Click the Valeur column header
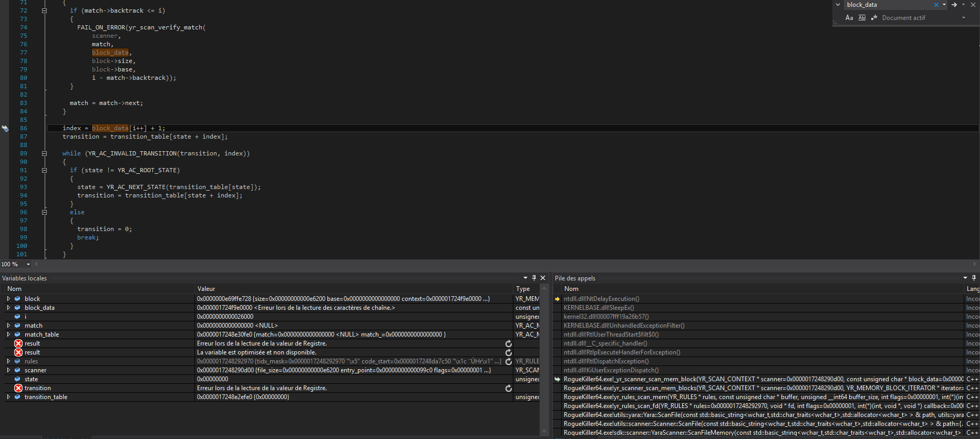 (354, 289)
